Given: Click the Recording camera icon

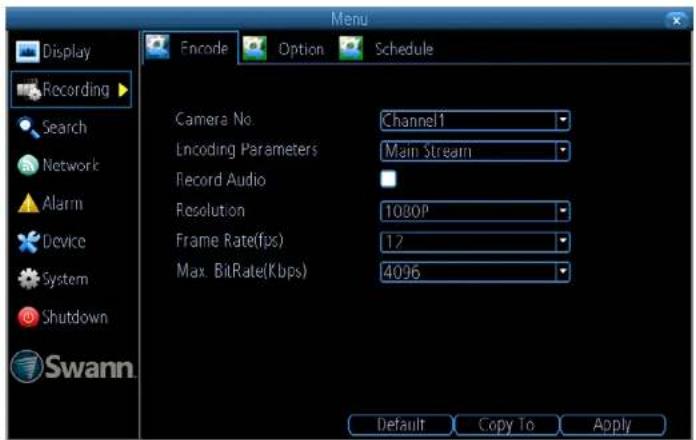Looking at the screenshot, I should pos(28,90).
